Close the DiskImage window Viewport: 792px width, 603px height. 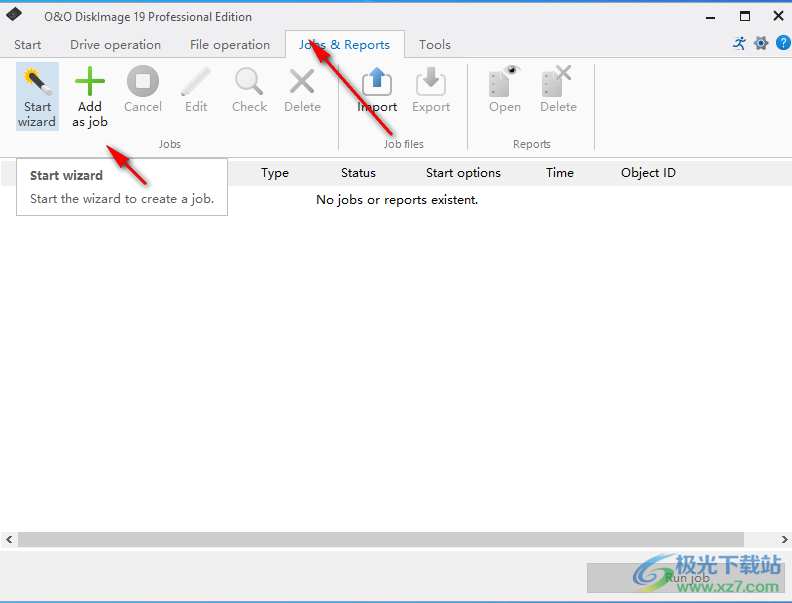click(x=778, y=16)
